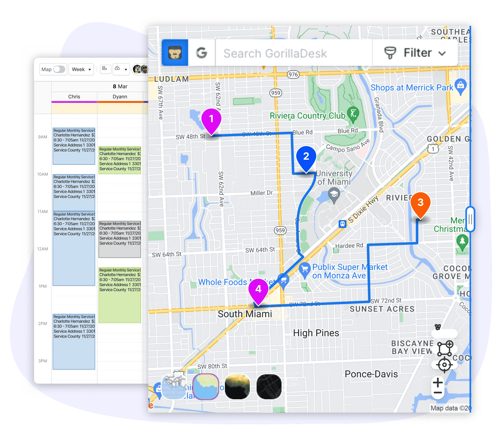Click the map panel resize handle

pos(470,219)
